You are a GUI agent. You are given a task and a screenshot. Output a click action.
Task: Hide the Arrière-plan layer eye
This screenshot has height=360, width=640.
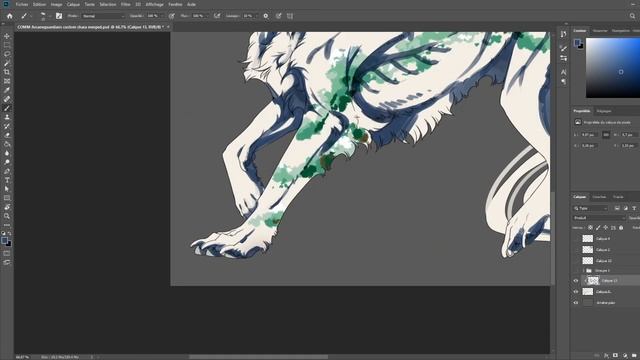[576, 303]
